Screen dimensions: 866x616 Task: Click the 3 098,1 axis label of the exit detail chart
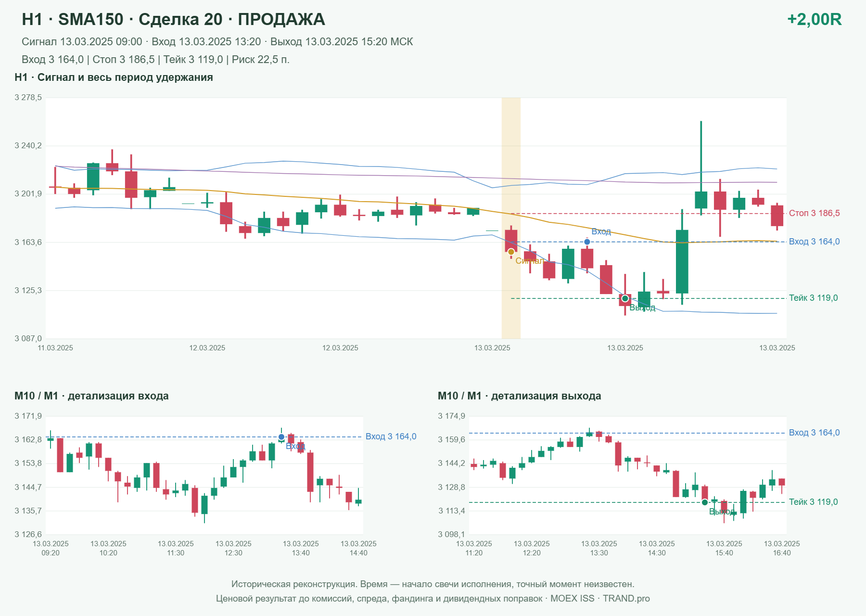pyautogui.click(x=452, y=534)
